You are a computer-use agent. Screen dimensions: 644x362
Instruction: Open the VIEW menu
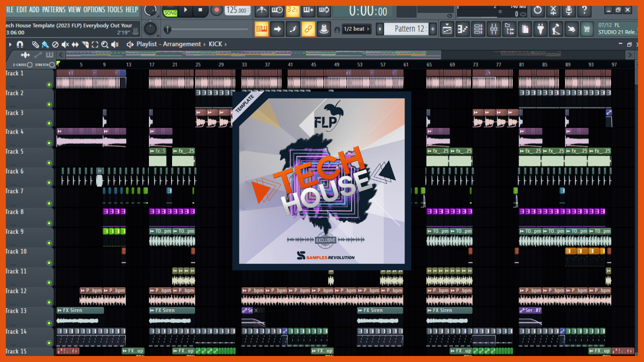point(74,10)
